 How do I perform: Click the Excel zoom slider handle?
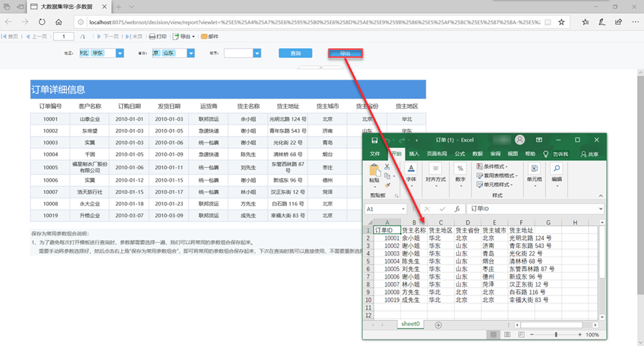point(556,335)
